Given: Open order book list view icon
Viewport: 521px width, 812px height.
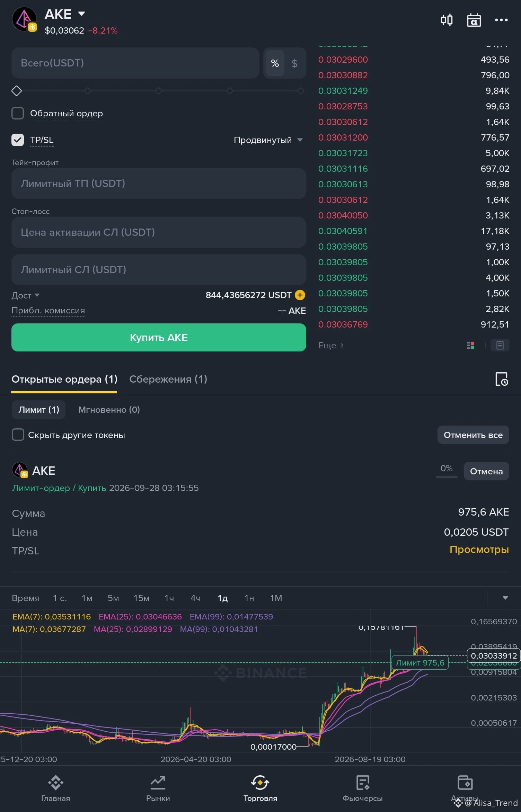Looking at the screenshot, I should pyautogui.click(x=500, y=345).
